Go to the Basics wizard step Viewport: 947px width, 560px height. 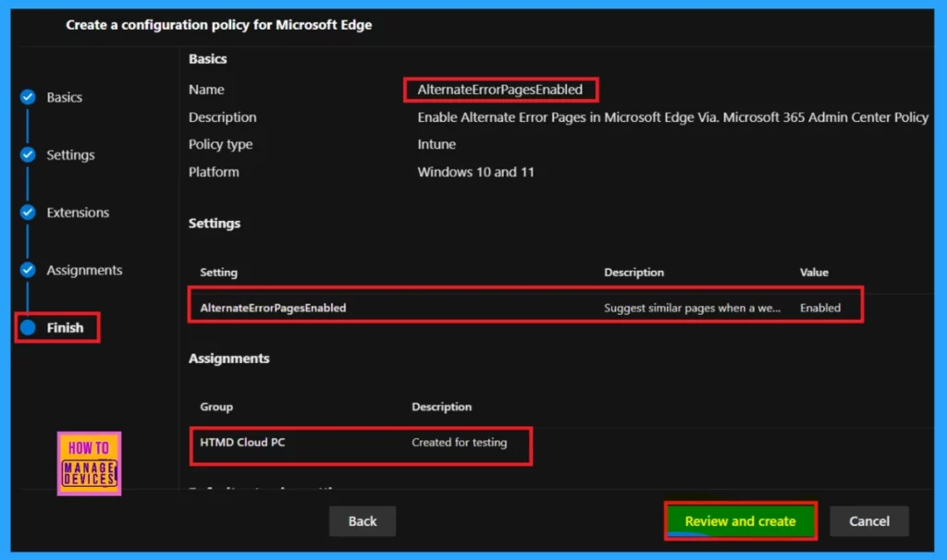point(64,97)
